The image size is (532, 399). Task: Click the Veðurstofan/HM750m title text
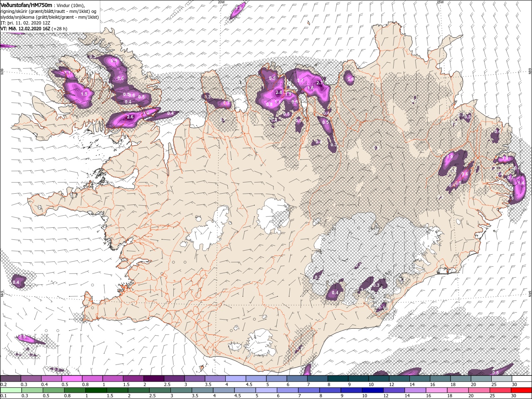point(26,5)
